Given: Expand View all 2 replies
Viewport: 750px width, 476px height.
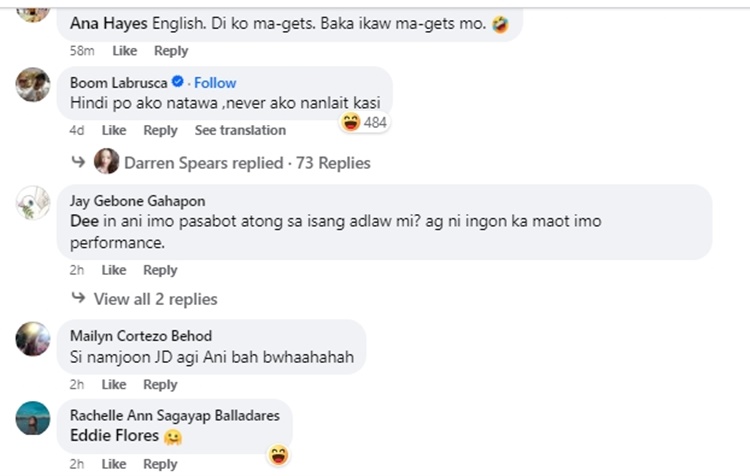Looking at the screenshot, I should tap(155, 299).
